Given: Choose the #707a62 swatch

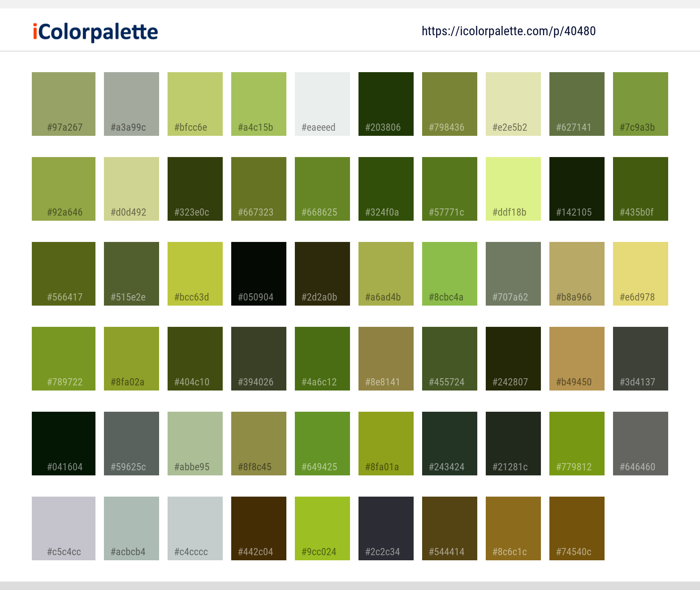Looking at the screenshot, I should click(x=513, y=274).
